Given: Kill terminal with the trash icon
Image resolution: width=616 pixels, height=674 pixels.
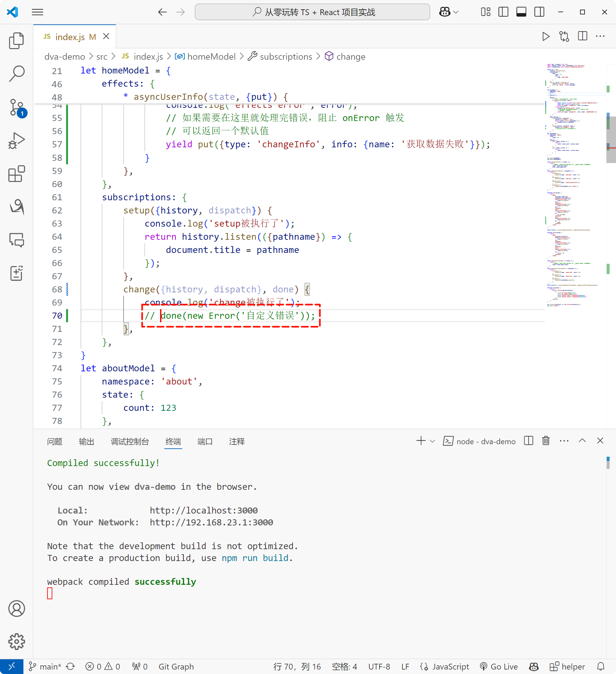Looking at the screenshot, I should tap(545, 441).
